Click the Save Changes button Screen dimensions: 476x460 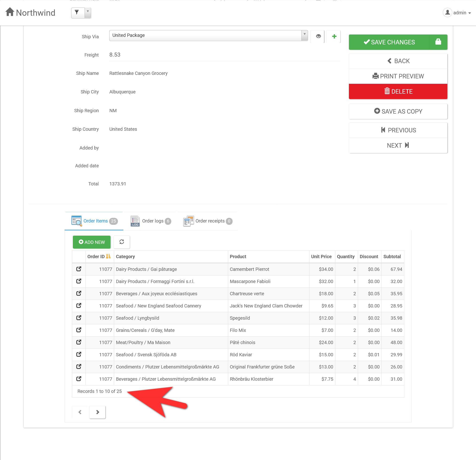[389, 42]
